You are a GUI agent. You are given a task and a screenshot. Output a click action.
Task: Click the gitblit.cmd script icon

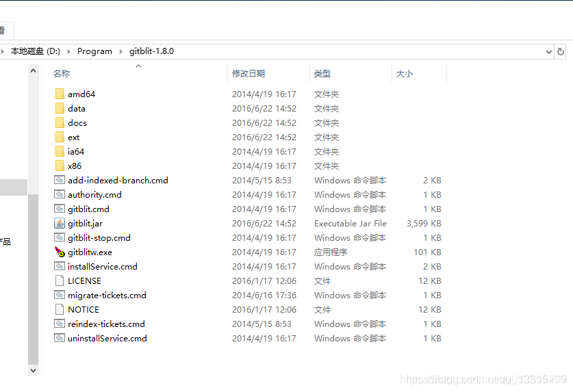pos(60,209)
